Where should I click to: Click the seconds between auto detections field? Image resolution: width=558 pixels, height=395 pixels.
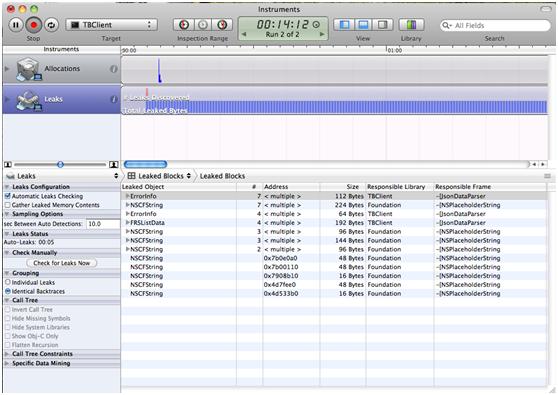(103, 224)
